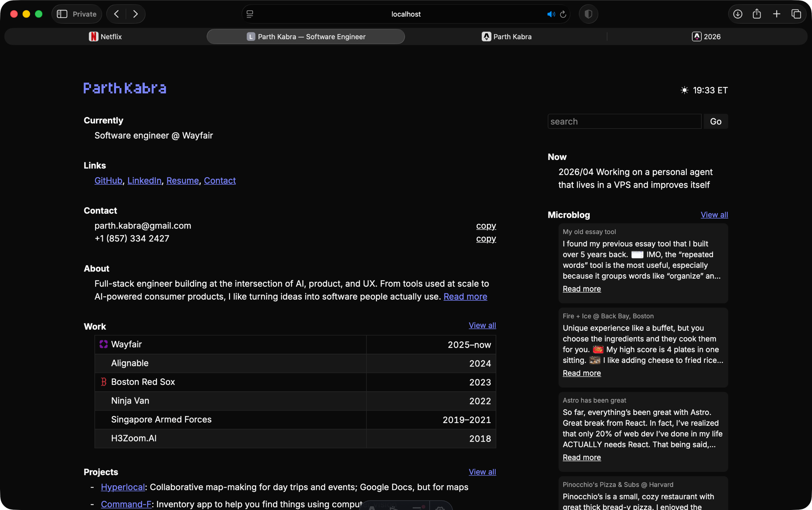Click the Go search button
The width and height of the screenshot is (812, 510).
coord(716,121)
